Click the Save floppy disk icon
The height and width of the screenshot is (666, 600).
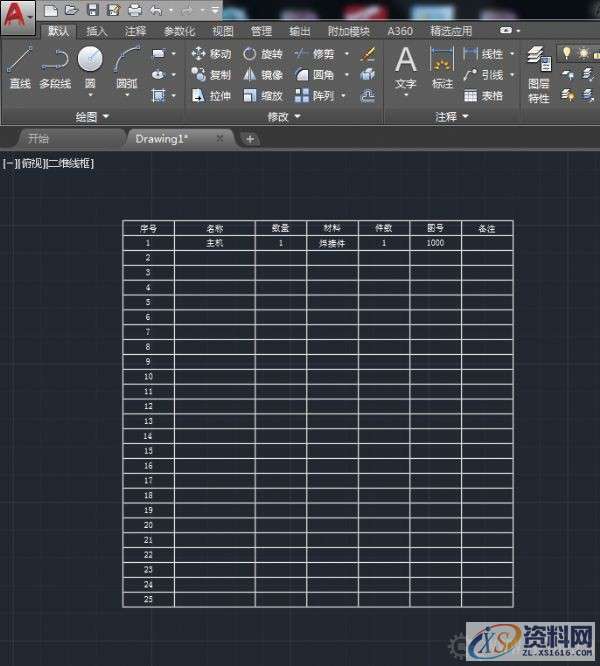click(93, 10)
